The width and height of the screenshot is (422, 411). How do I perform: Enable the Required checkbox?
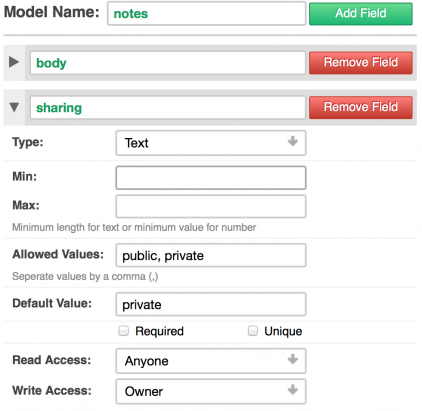(124, 331)
